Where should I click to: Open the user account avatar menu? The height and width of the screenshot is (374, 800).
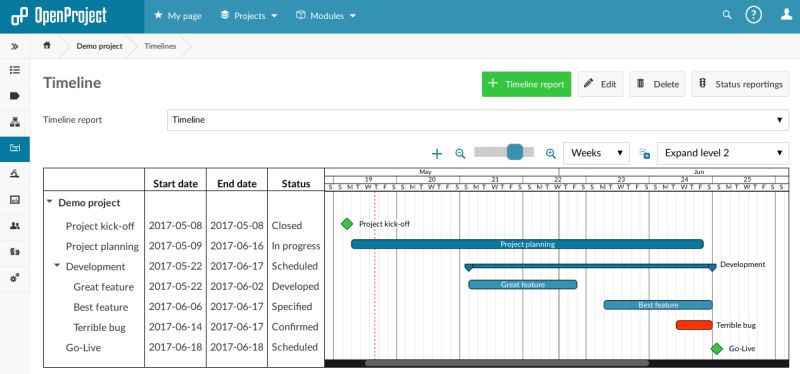click(786, 15)
